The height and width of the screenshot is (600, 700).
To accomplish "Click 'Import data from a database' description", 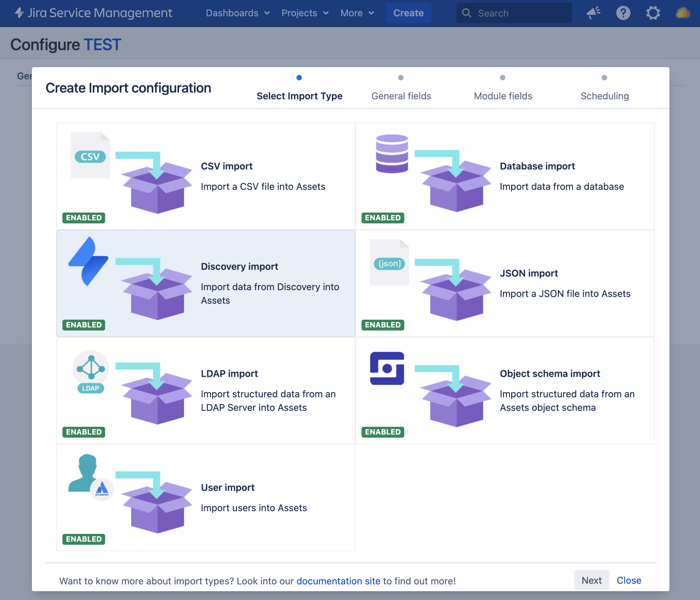I will tap(562, 186).
